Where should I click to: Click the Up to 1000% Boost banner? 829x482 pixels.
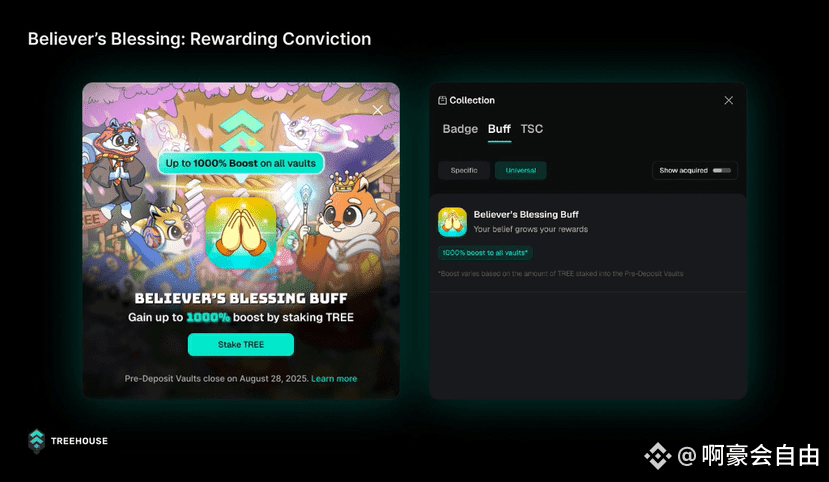[x=241, y=163]
